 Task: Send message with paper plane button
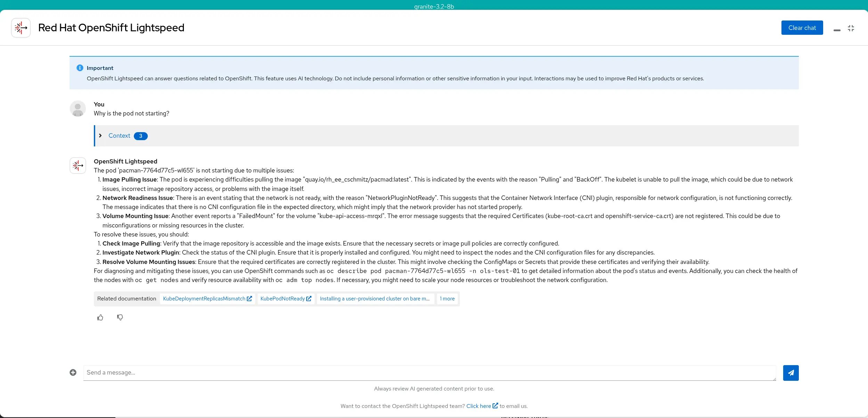point(791,373)
